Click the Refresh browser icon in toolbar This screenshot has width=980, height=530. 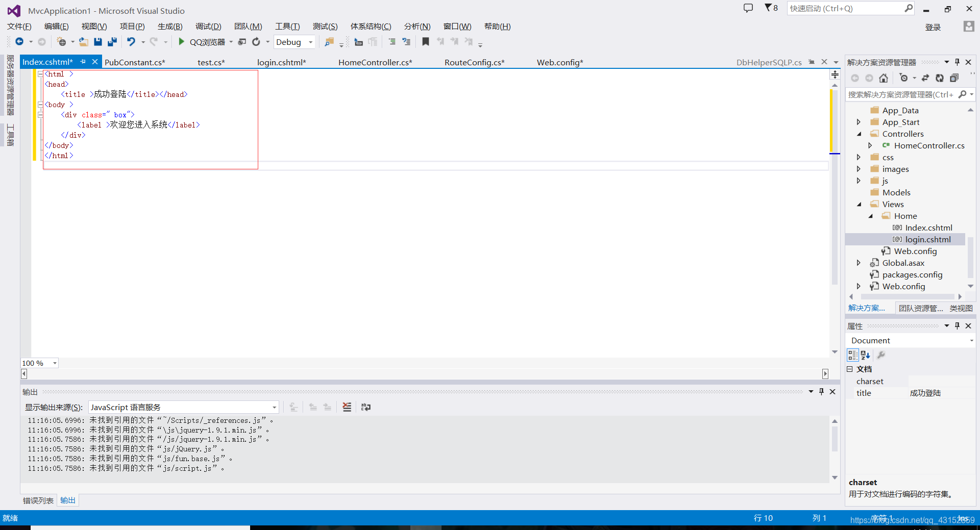pyautogui.click(x=256, y=42)
